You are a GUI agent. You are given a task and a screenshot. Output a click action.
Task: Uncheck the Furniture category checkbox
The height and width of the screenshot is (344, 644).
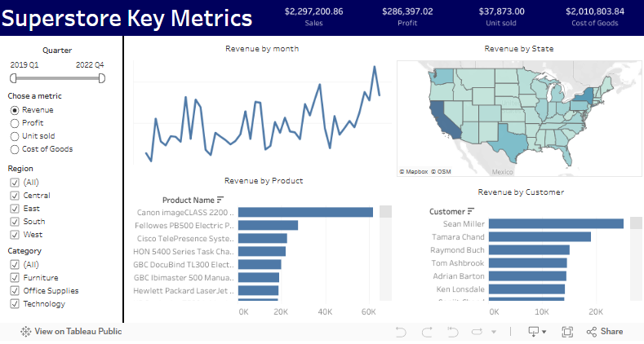[x=14, y=278]
